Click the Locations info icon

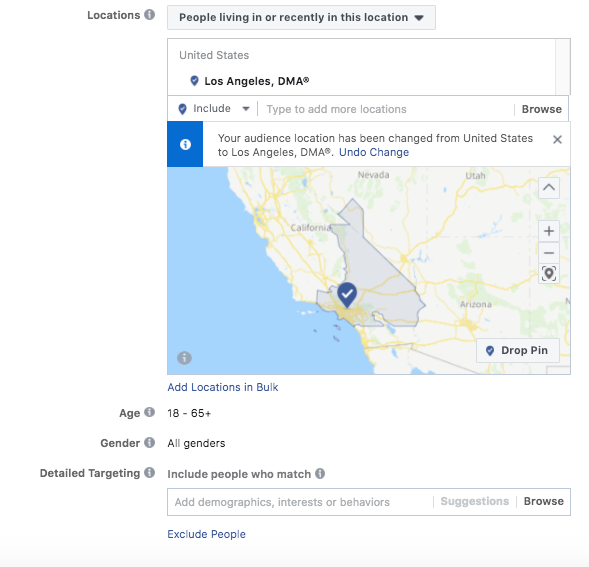tap(150, 15)
